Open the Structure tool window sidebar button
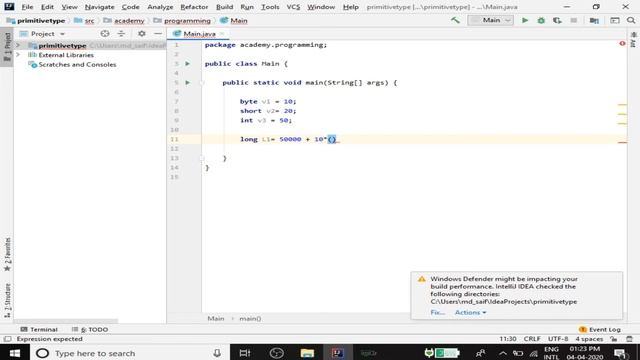 [x=7, y=301]
